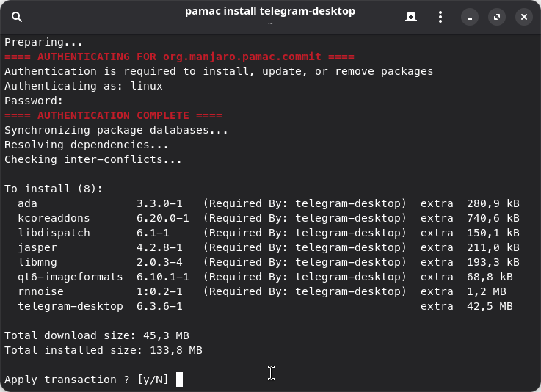Click the 'rnnoise' package name
Viewport: 541px width, 392px height.
(x=41, y=291)
